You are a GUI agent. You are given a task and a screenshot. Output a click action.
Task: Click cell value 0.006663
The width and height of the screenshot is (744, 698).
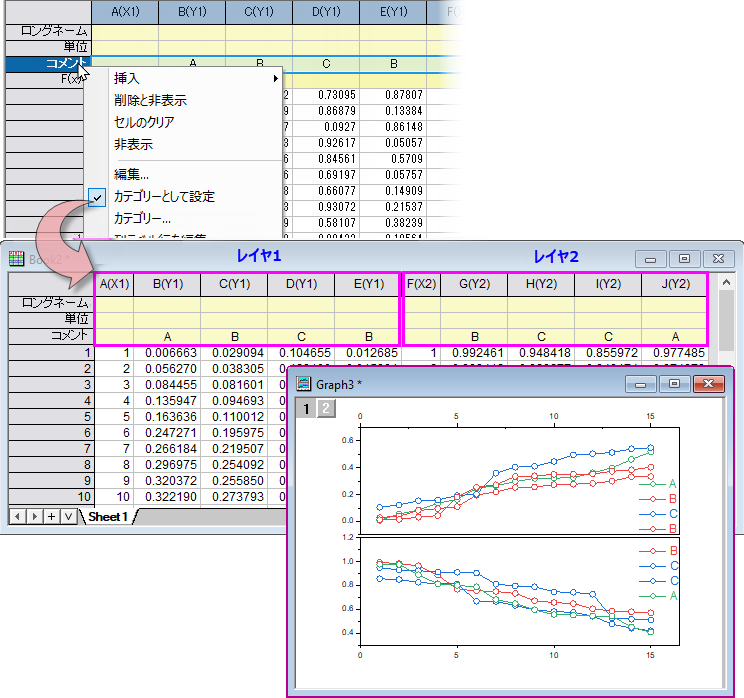[x=167, y=353]
